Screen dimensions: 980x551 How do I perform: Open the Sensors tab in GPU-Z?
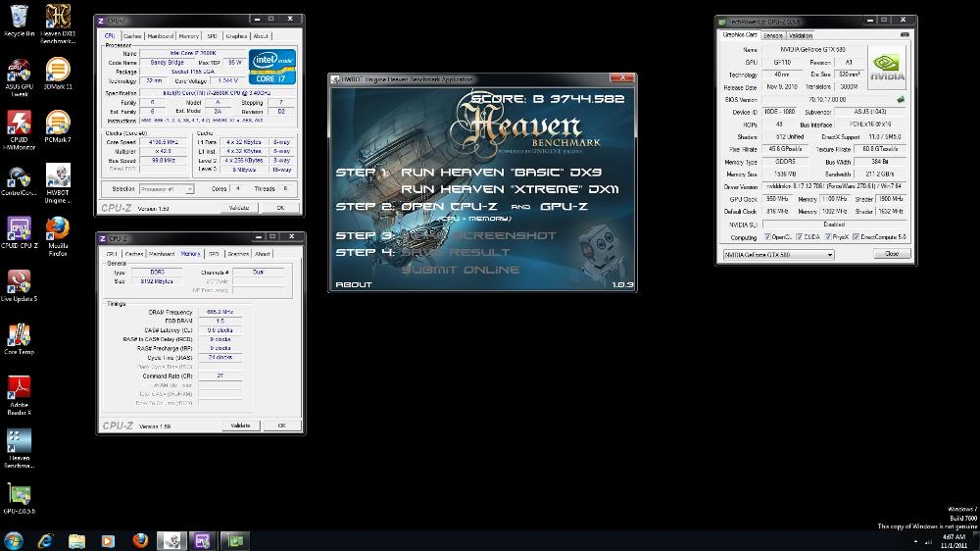coord(773,35)
